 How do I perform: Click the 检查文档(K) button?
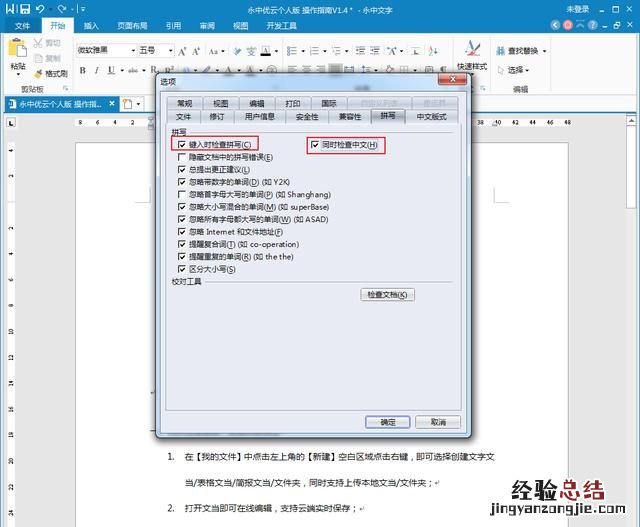387,294
